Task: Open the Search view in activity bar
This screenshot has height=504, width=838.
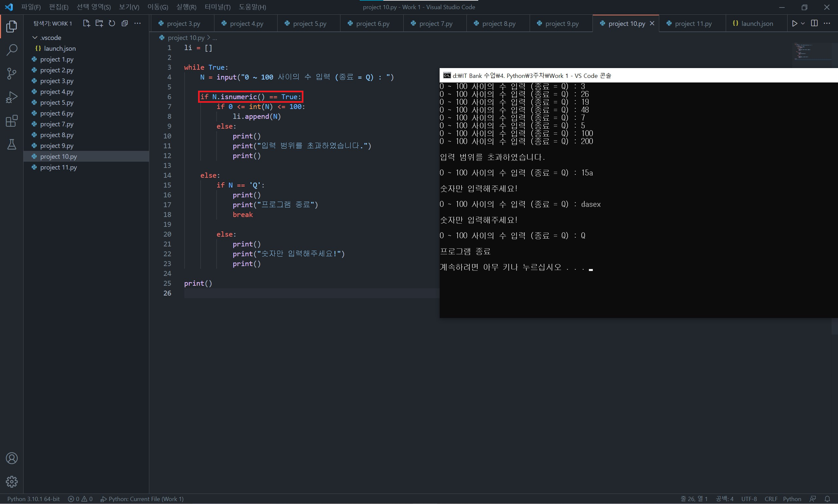Action: pos(11,50)
